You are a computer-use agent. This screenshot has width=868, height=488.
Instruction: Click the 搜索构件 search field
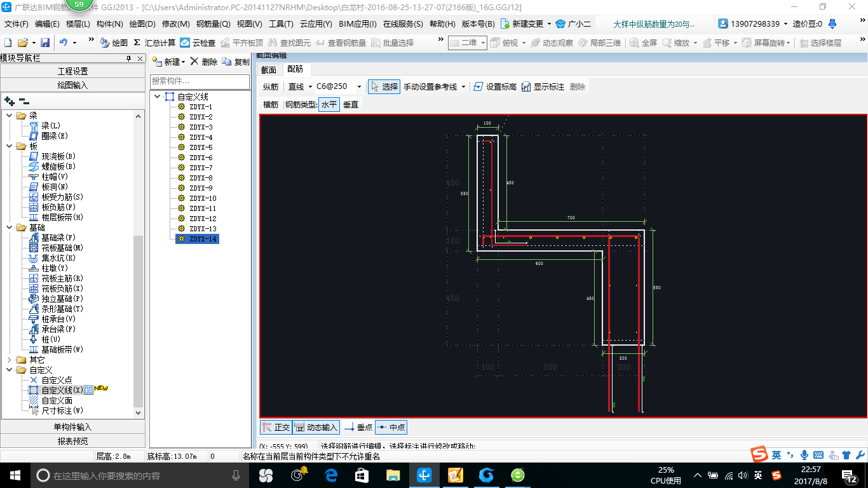(200, 81)
